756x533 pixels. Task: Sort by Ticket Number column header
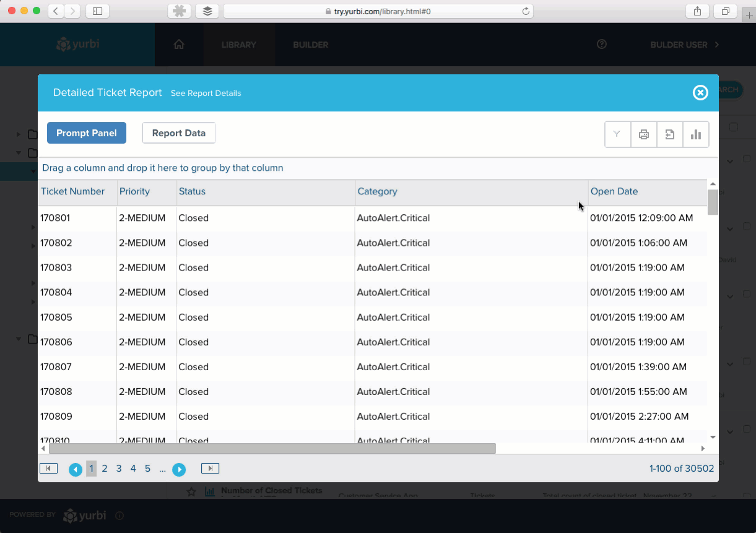pos(72,192)
